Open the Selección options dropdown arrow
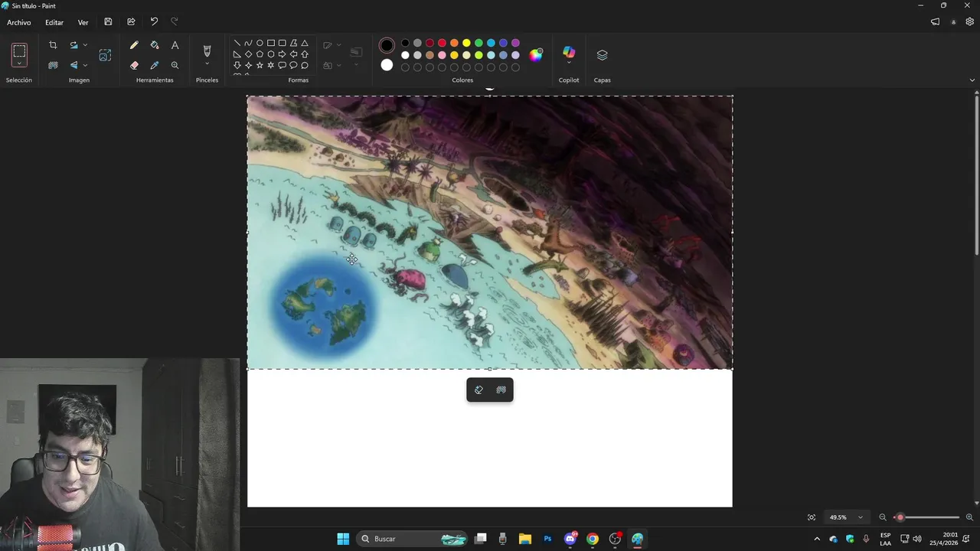This screenshot has height=551, width=980. (19, 64)
